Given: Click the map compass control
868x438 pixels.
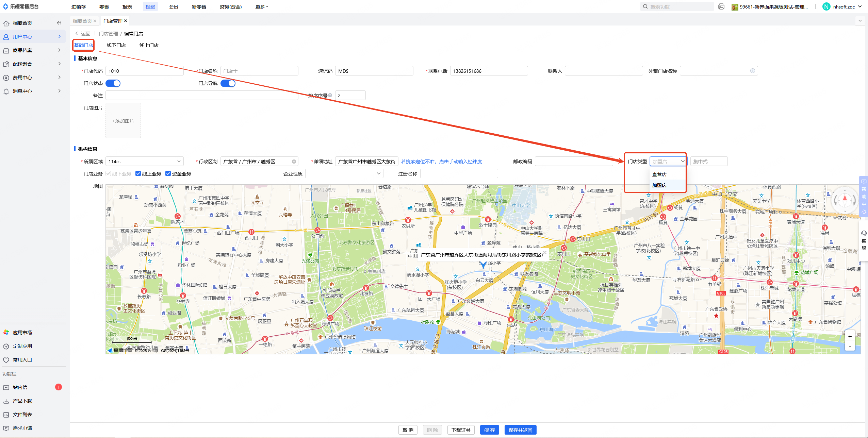Looking at the screenshot, I should [x=845, y=200].
